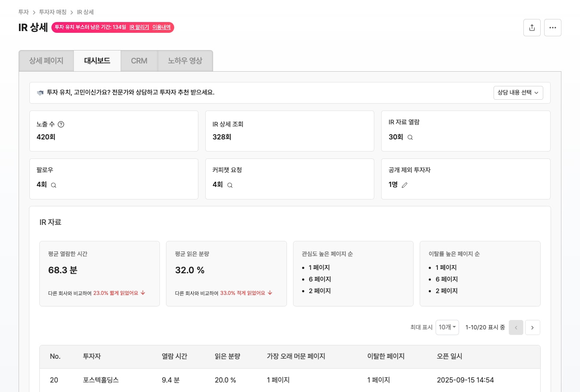
Task: Click the 20.0 % cell
Action: [225, 380]
